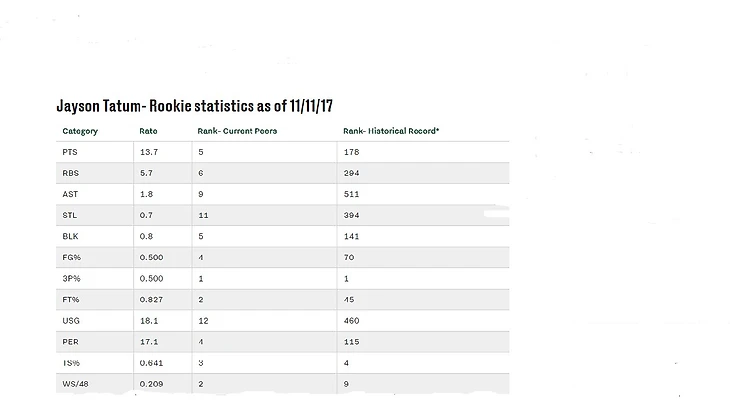This screenshot has width=730, height=401.
Task: Select the 'PER' category cell
Action: click(70, 341)
